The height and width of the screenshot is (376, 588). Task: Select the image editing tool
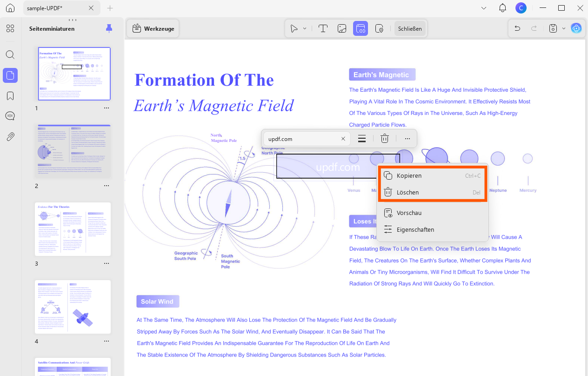coord(342,28)
